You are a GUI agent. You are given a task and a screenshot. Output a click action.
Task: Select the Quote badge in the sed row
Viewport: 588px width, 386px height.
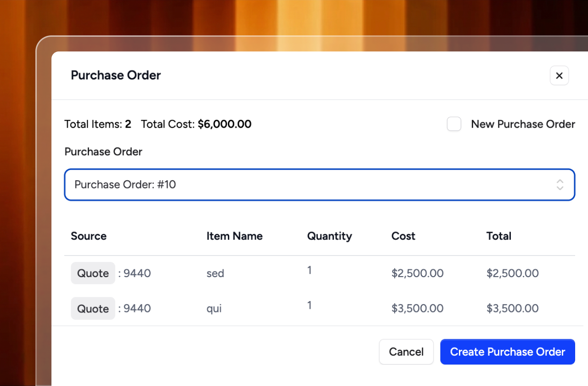(93, 273)
